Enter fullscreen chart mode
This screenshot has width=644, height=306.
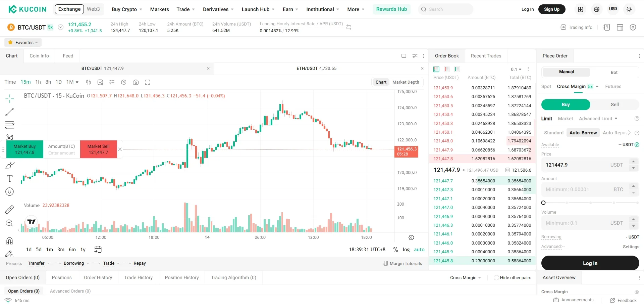[148, 82]
